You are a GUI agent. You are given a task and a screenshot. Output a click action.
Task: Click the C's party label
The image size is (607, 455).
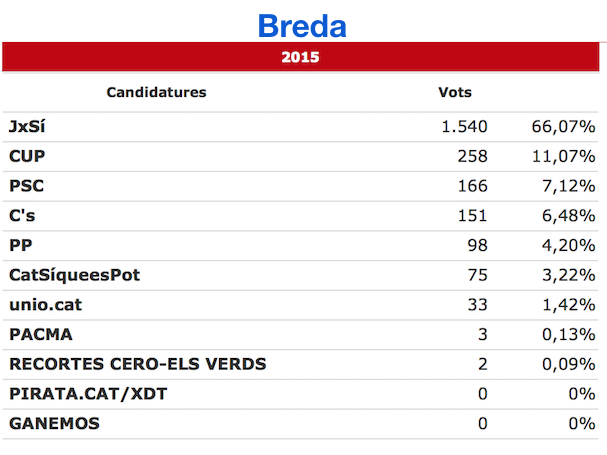pyautogui.click(x=22, y=215)
